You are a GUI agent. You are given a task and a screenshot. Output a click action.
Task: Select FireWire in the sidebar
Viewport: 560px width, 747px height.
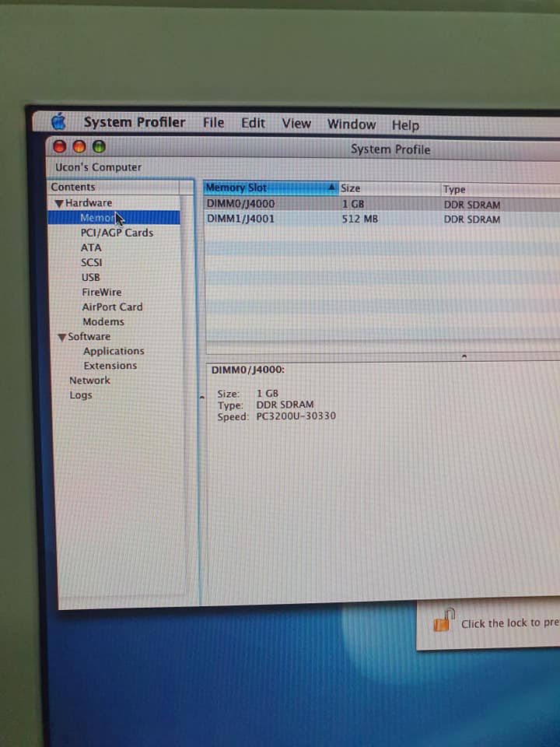[101, 292]
